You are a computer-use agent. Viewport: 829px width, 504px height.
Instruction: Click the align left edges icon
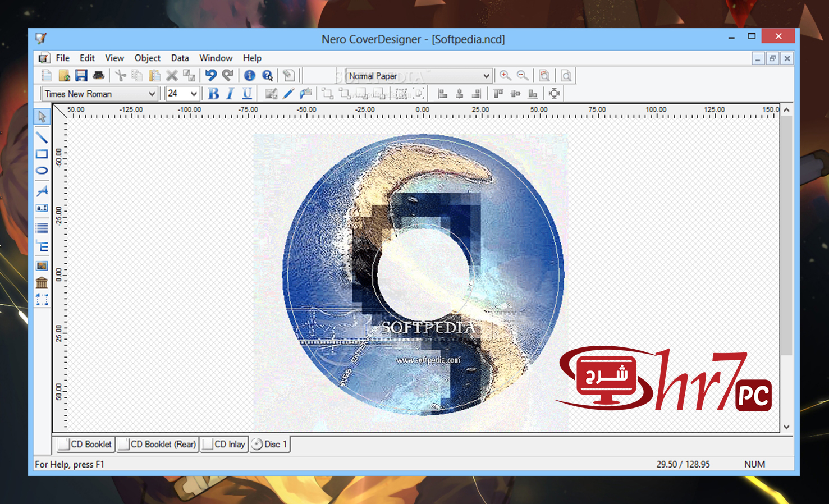443,94
